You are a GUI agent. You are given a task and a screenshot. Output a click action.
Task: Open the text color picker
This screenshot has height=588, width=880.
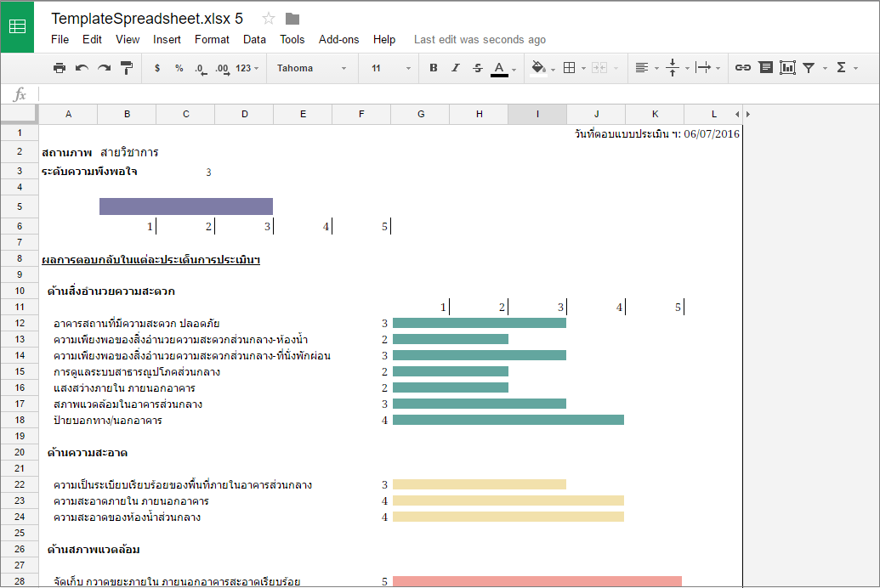click(x=500, y=67)
